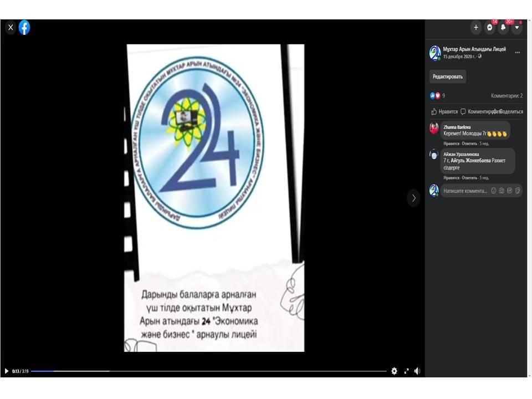Like Zhanna Baelova's comment
Viewport: 532px width, 399px height.
(452, 144)
